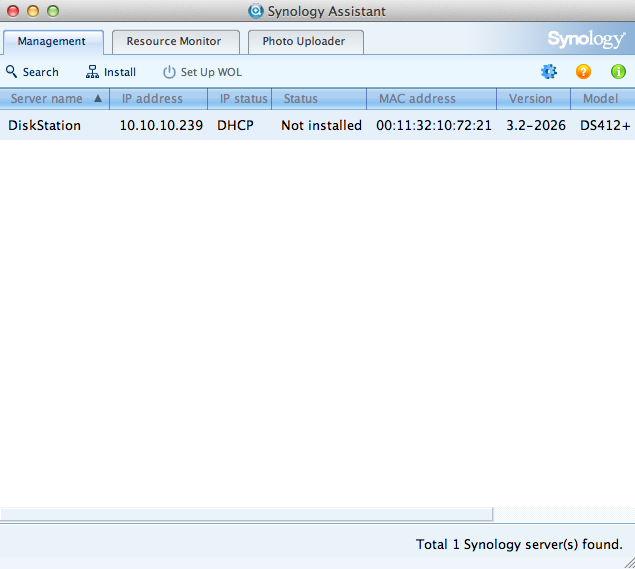Image resolution: width=635 pixels, height=569 pixels.
Task: Click the DHCP IP status cell
Action: click(x=235, y=126)
